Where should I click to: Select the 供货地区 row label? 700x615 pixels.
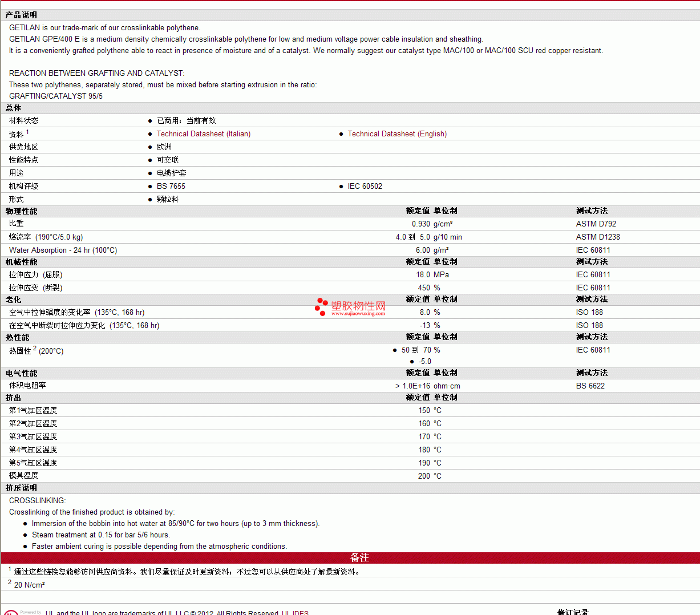pos(24,147)
